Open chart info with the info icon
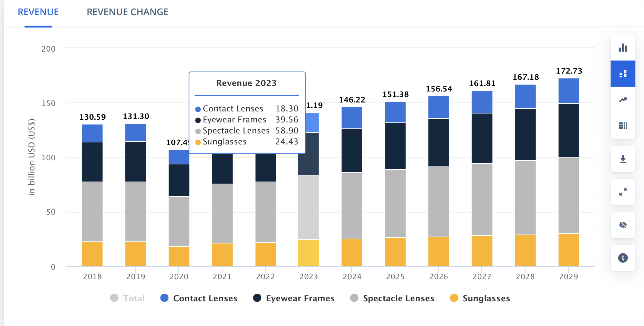 tap(623, 258)
